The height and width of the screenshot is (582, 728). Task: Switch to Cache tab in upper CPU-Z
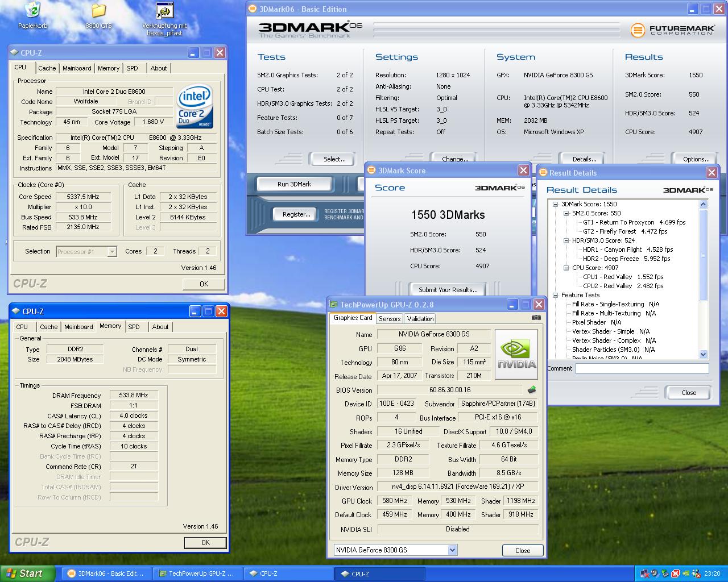click(47, 68)
